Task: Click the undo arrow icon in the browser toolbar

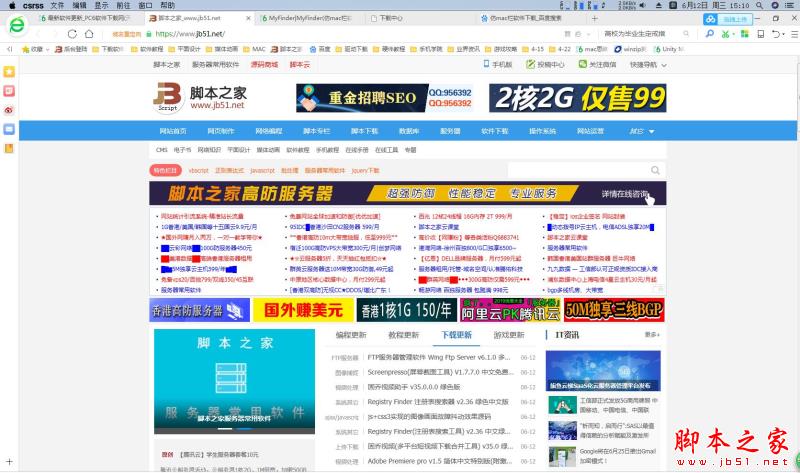Action: (776, 34)
